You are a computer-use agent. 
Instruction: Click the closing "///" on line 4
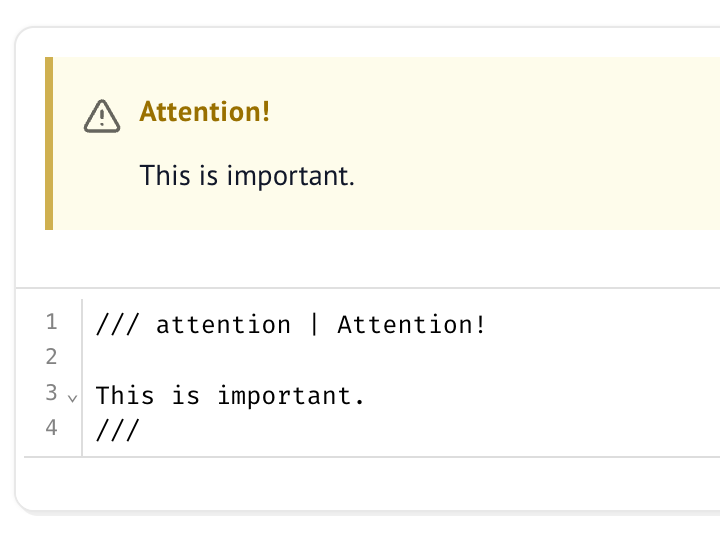118,431
